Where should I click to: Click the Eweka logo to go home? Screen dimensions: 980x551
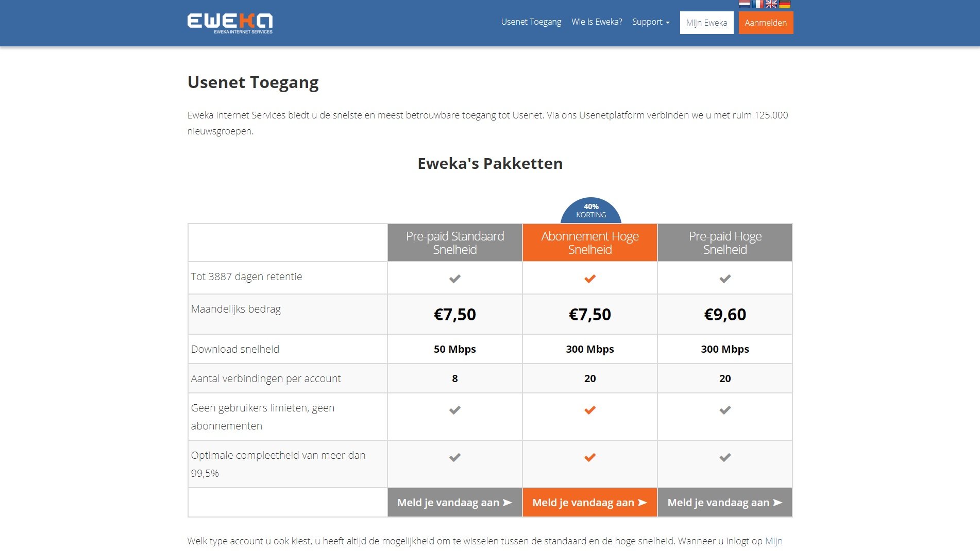coord(230,22)
